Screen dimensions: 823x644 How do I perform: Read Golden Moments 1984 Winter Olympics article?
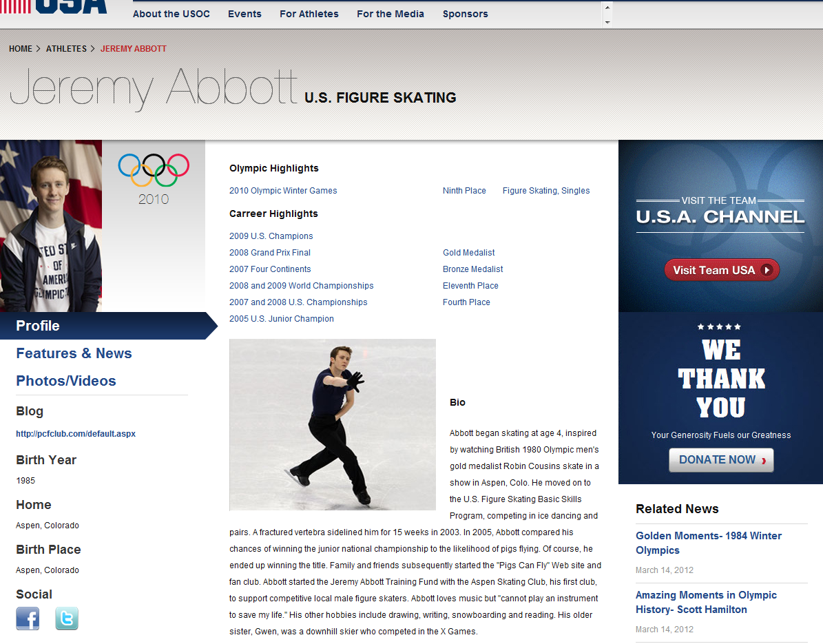point(709,543)
